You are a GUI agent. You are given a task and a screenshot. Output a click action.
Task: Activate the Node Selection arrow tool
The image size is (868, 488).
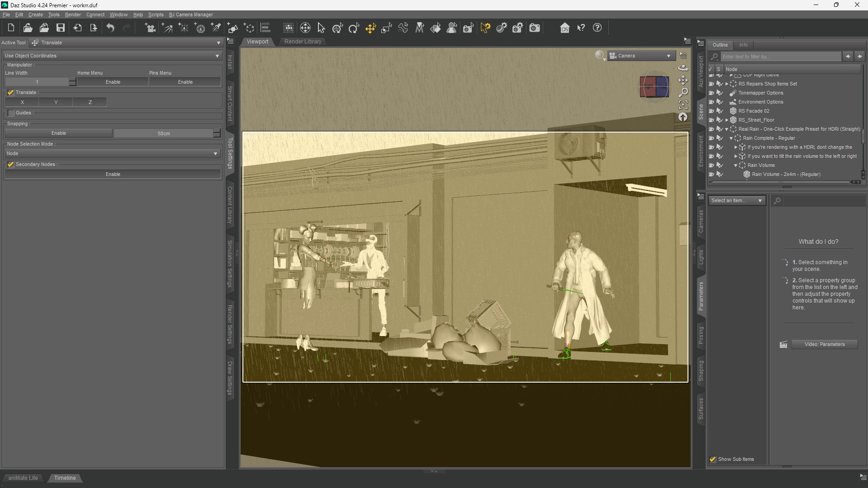321,28
